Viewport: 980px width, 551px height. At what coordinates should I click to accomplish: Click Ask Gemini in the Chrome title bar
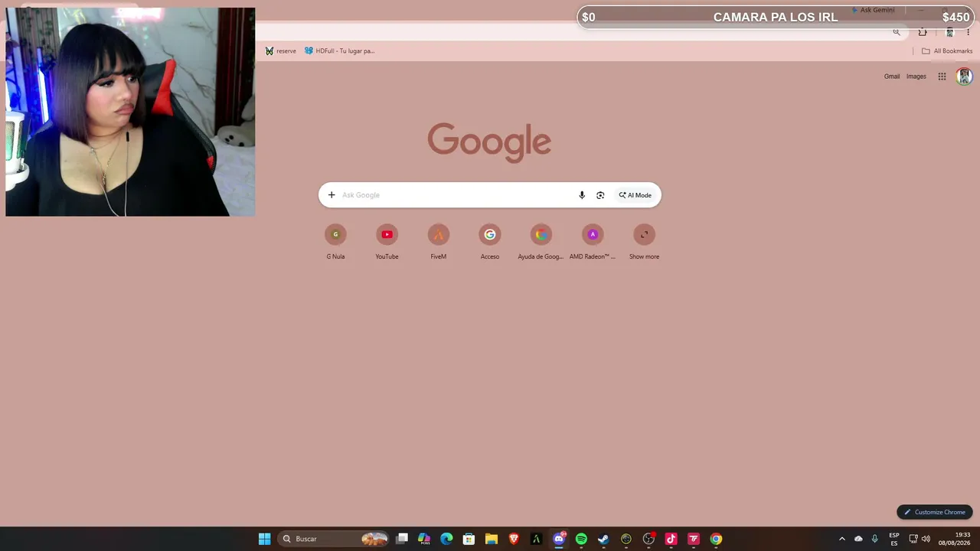pyautogui.click(x=873, y=10)
